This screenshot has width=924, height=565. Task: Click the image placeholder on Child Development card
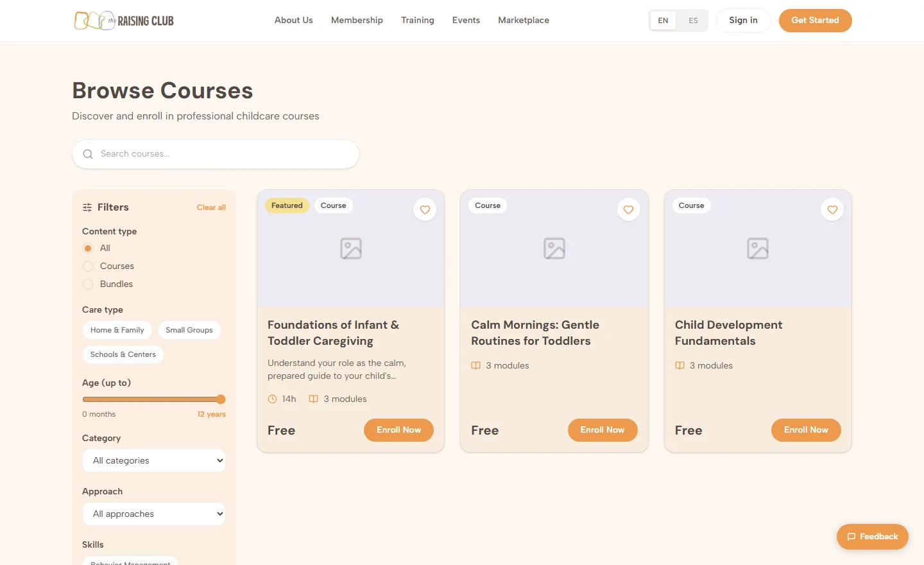pos(758,248)
